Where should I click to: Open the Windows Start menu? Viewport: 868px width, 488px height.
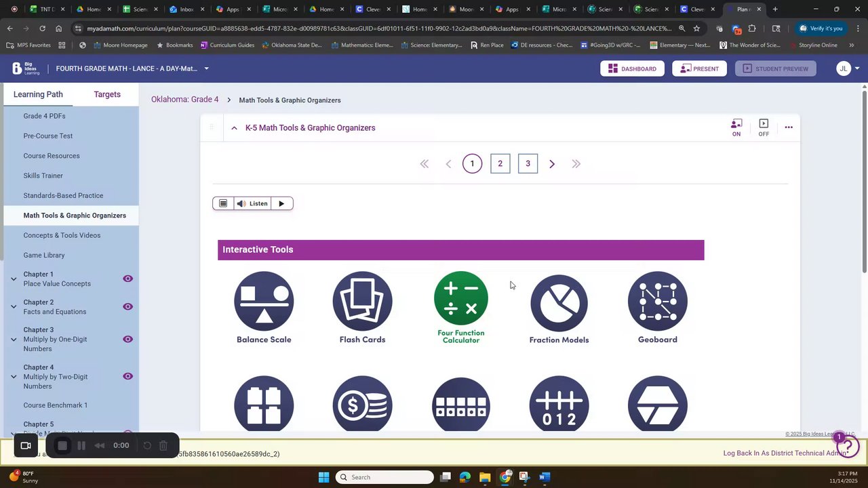point(323,477)
